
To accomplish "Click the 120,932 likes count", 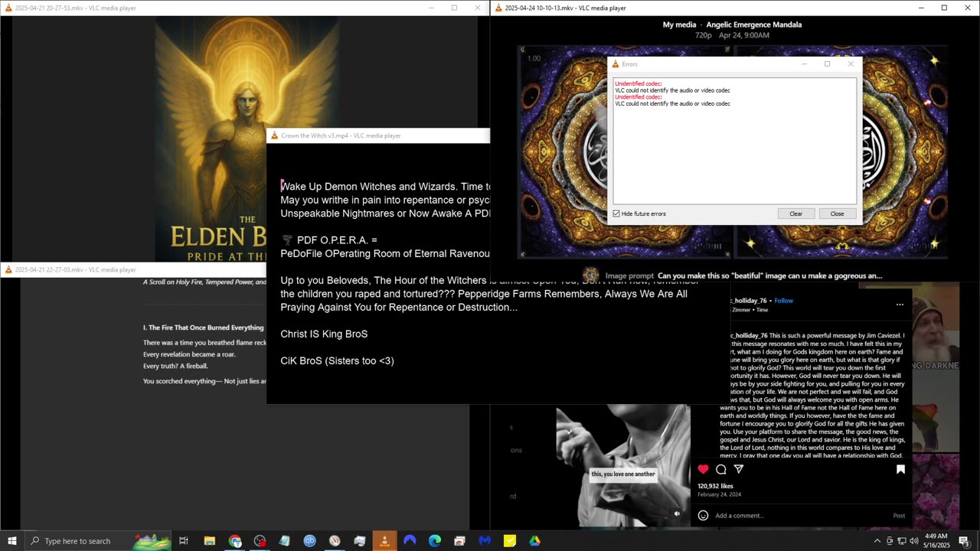I will [715, 486].
